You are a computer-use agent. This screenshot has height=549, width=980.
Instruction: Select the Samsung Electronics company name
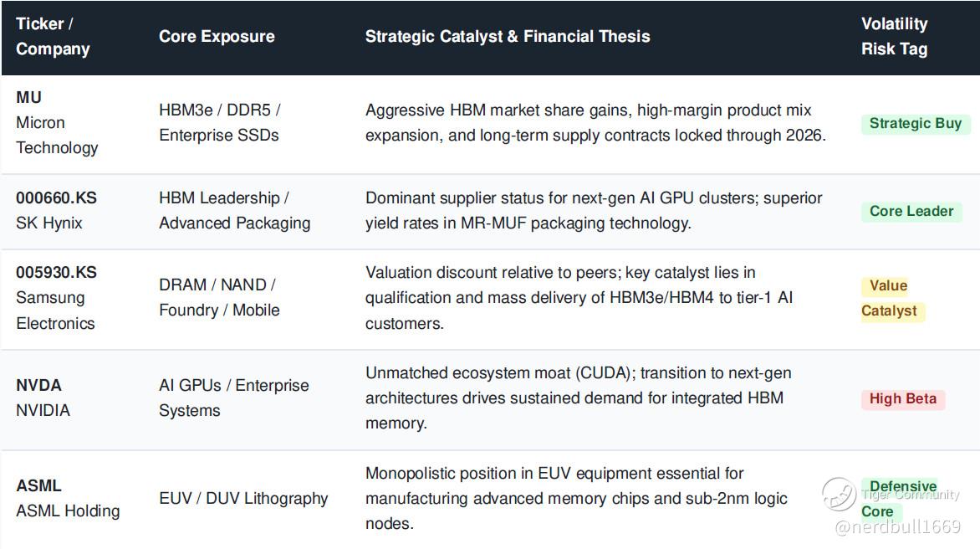pyautogui.click(x=55, y=310)
